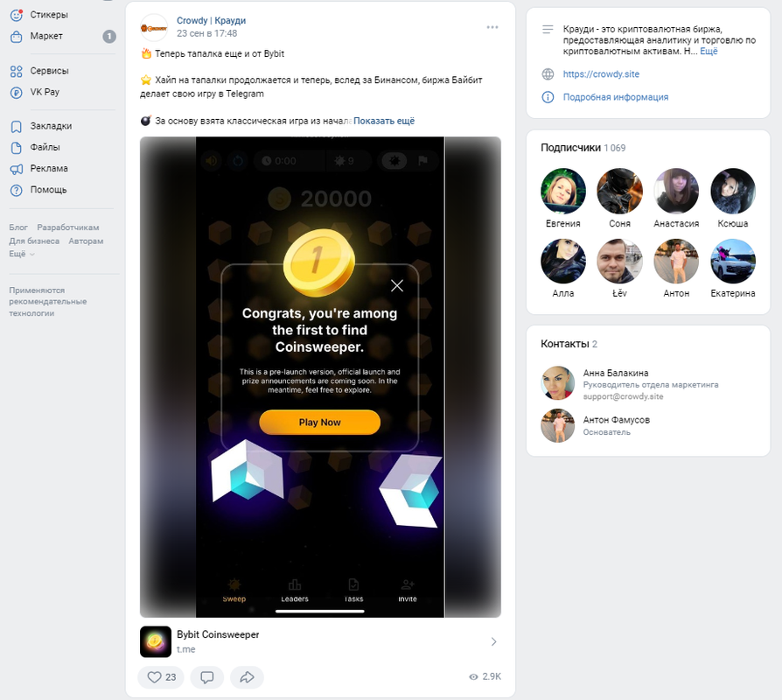
Task: Open Анна Балакина contact profile
Action: [x=616, y=373]
